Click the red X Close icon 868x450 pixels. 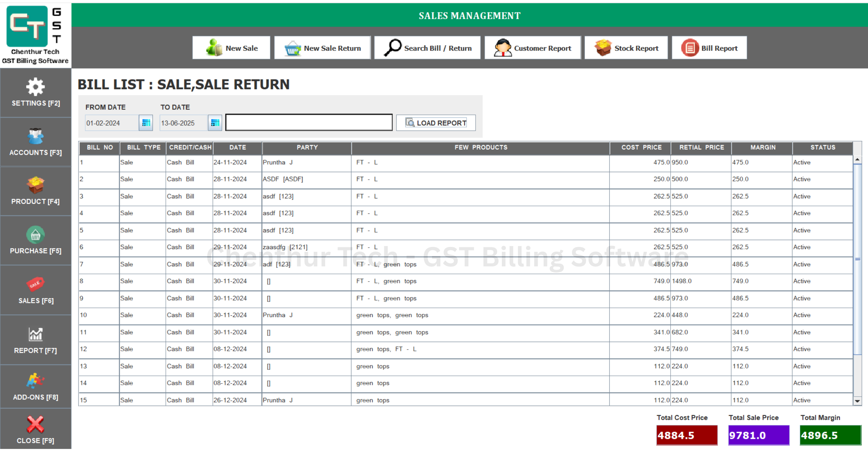35,424
